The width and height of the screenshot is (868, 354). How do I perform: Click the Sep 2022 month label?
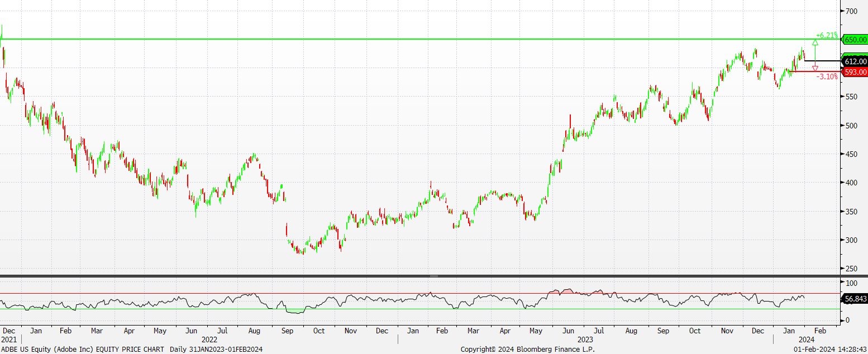pyautogui.click(x=287, y=331)
